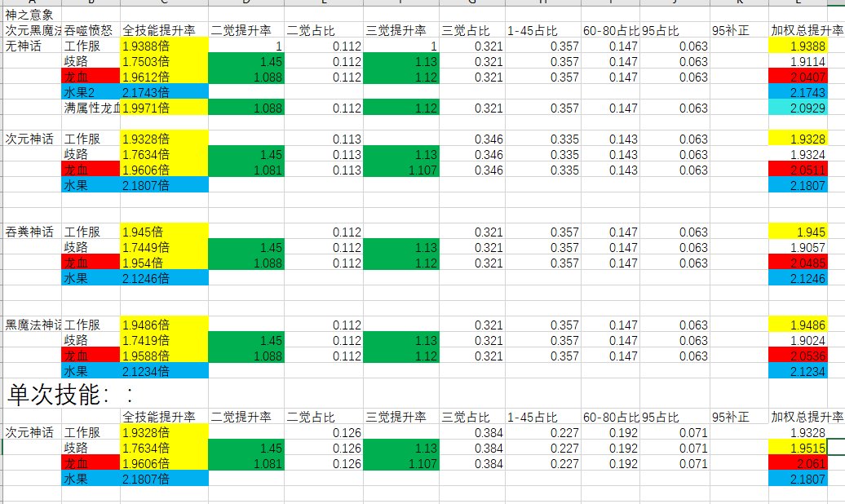Click the blue 2.1246倍 cell
The height and width of the screenshot is (504, 845).
(x=164, y=278)
